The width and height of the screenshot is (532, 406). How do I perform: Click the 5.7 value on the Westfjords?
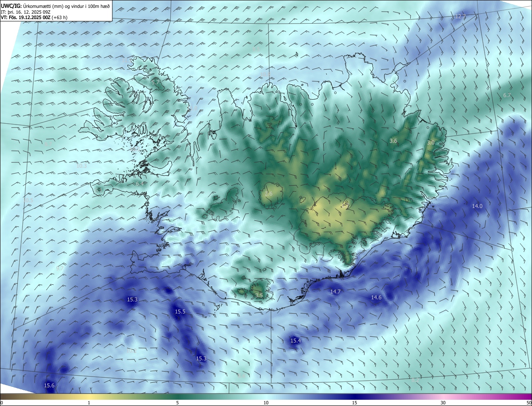(x=155, y=83)
